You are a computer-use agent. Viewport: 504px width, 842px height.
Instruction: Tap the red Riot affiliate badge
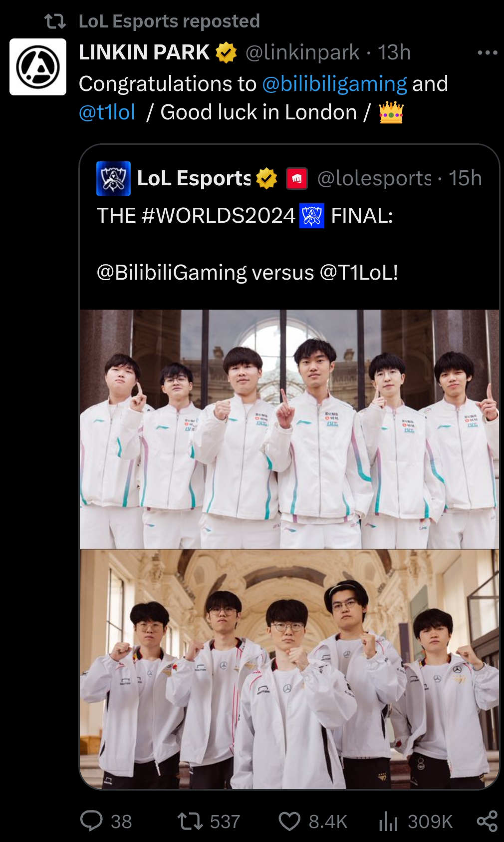pos(297,178)
